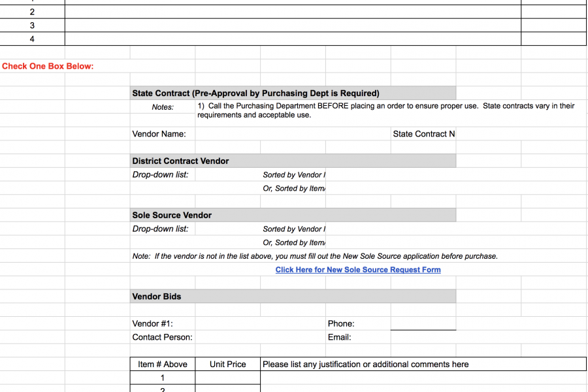The height and width of the screenshot is (392, 588).
Task: Select the red "Check One Box Below:" text
Action: [x=48, y=66]
